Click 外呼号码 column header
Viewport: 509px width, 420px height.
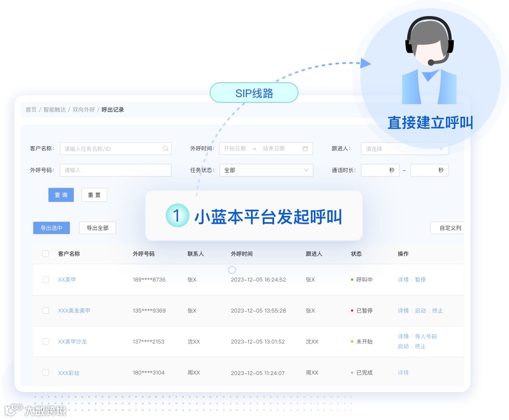click(x=144, y=254)
